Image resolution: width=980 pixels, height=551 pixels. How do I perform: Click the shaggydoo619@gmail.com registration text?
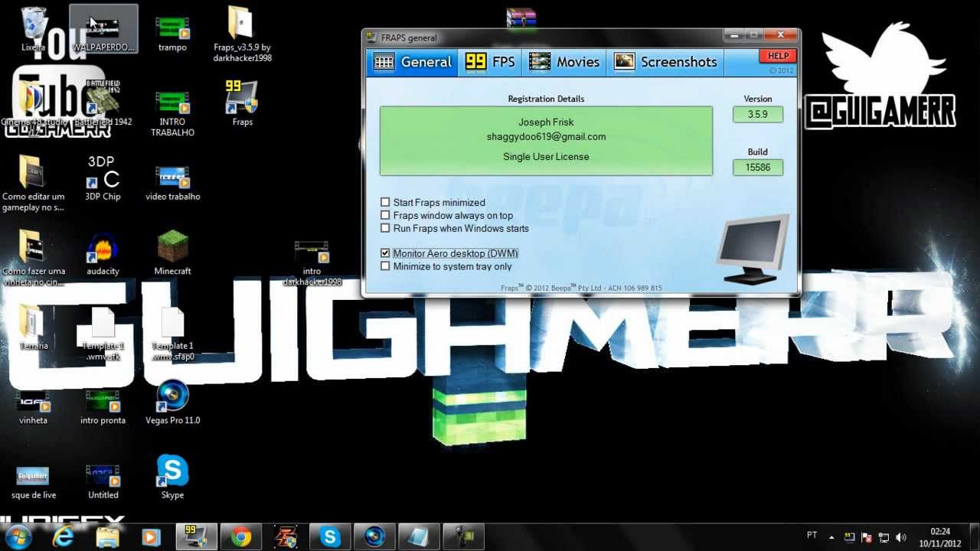pos(546,137)
